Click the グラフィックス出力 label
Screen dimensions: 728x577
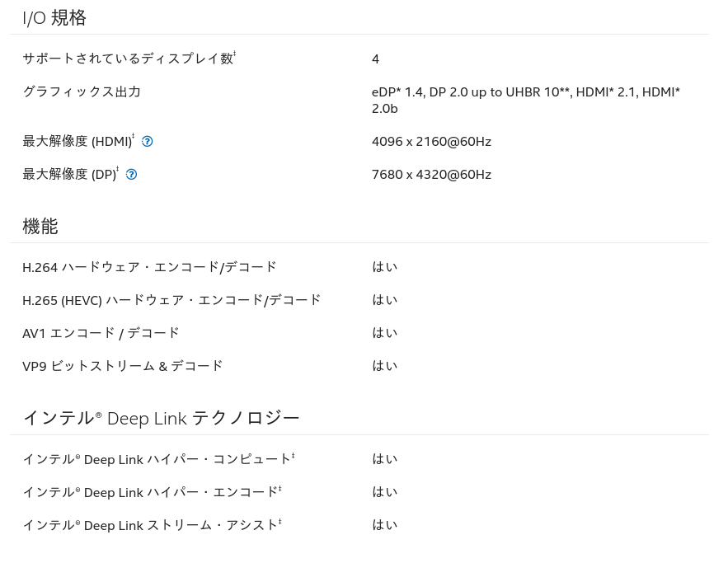click(x=82, y=92)
